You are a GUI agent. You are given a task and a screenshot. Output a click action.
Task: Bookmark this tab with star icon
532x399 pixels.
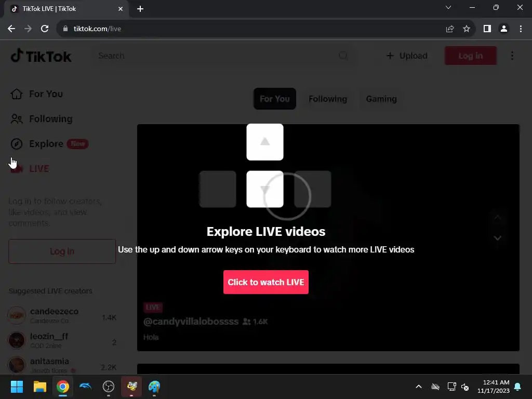click(467, 29)
